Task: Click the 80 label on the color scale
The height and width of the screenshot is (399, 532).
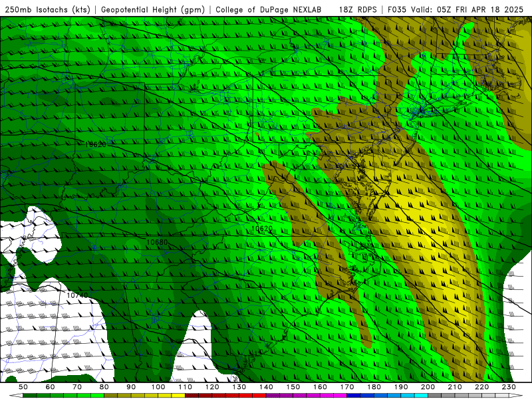Action: (104, 387)
